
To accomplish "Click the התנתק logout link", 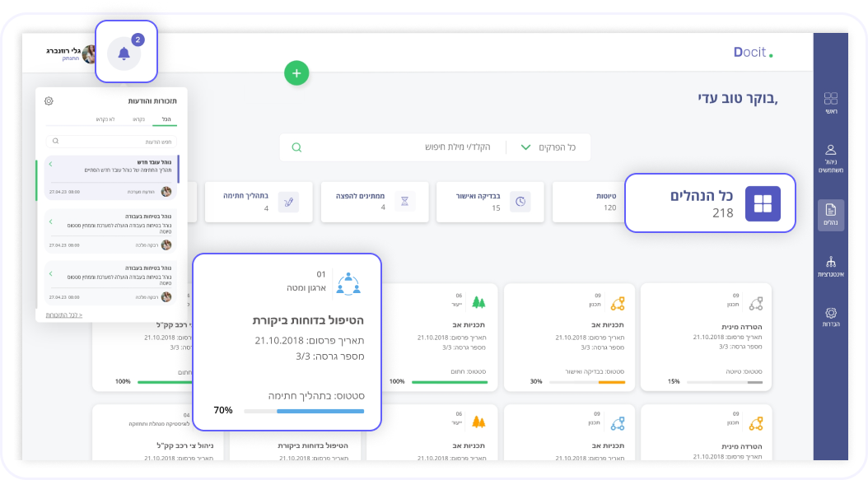I will (x=70, y=58).
